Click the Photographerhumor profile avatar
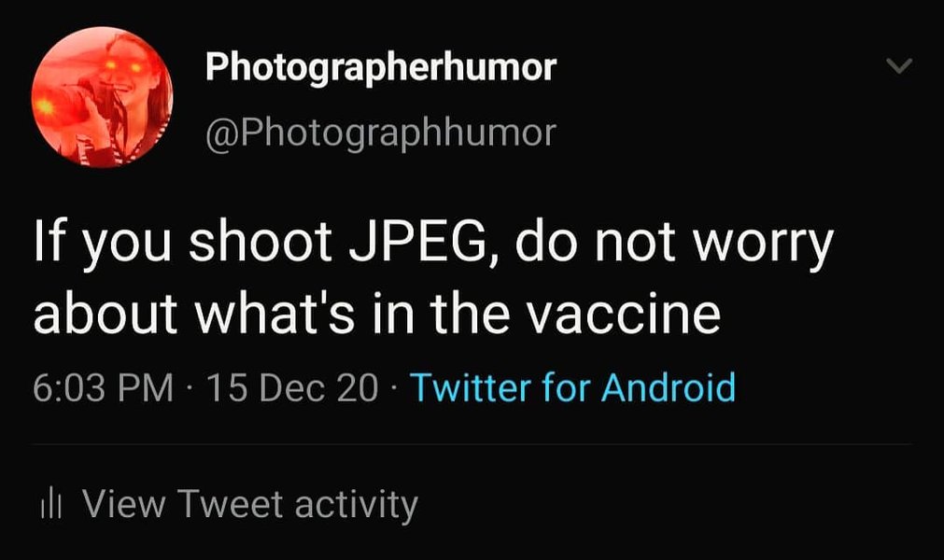The height and width of the screenshot is (560, 944). (102, 97)
